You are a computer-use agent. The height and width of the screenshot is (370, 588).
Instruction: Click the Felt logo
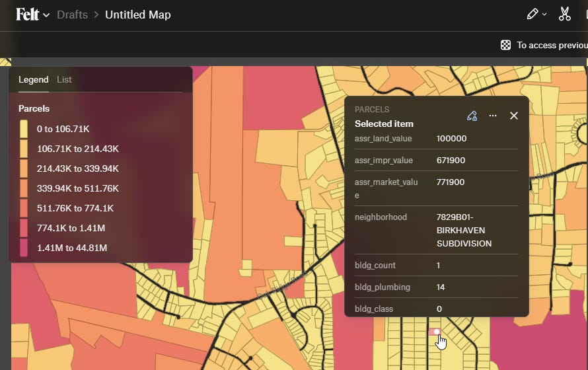coord(27,15)
